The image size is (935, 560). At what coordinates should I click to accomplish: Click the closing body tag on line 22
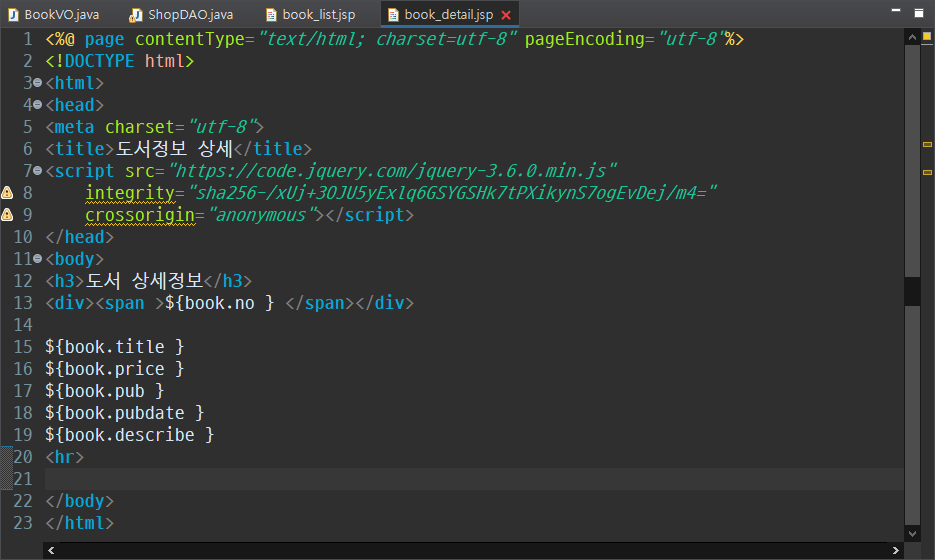79,501
